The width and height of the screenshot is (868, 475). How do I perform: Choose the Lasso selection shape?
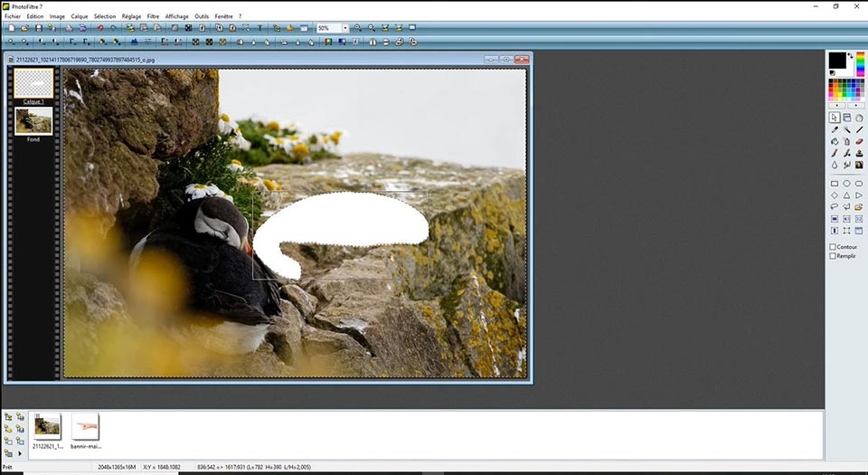pos(834,207)
